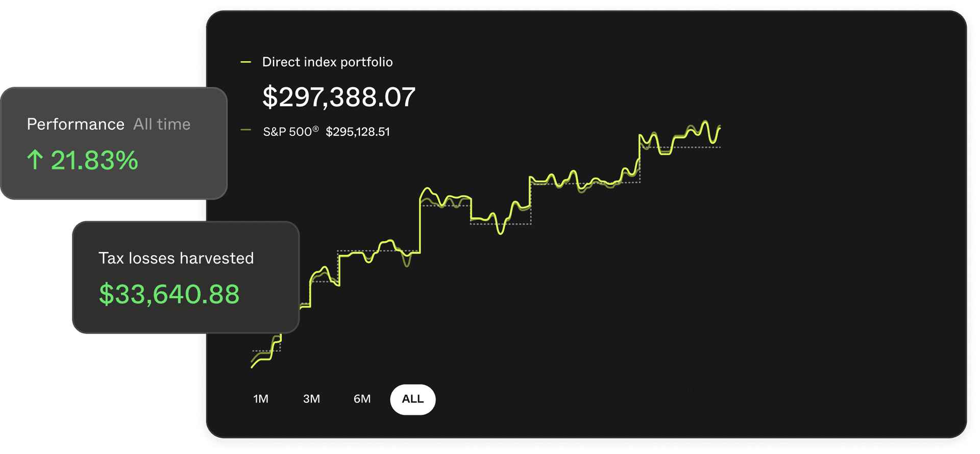Click the 21.83% performance figure
This screenshot has width=980, height=454.
pos(94,160)
